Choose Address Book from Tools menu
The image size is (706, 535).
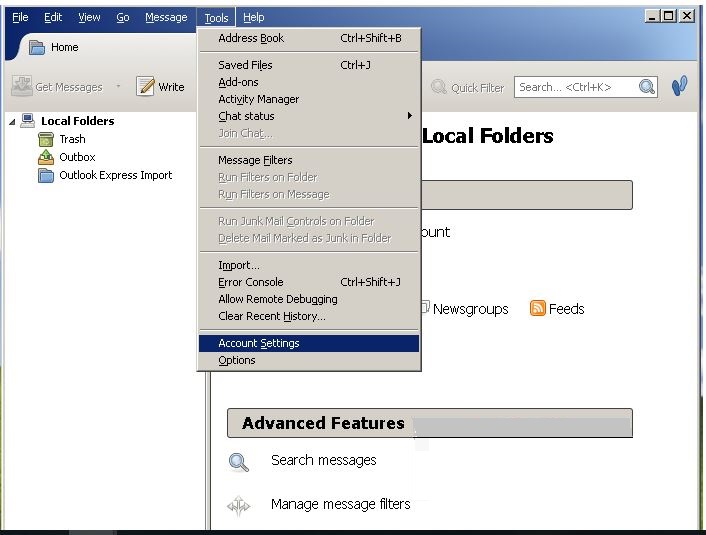pyautogui.click(x=309, y=38)
